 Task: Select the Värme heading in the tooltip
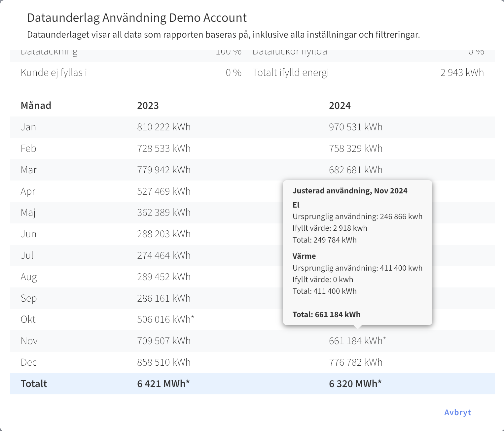(304, 256)
